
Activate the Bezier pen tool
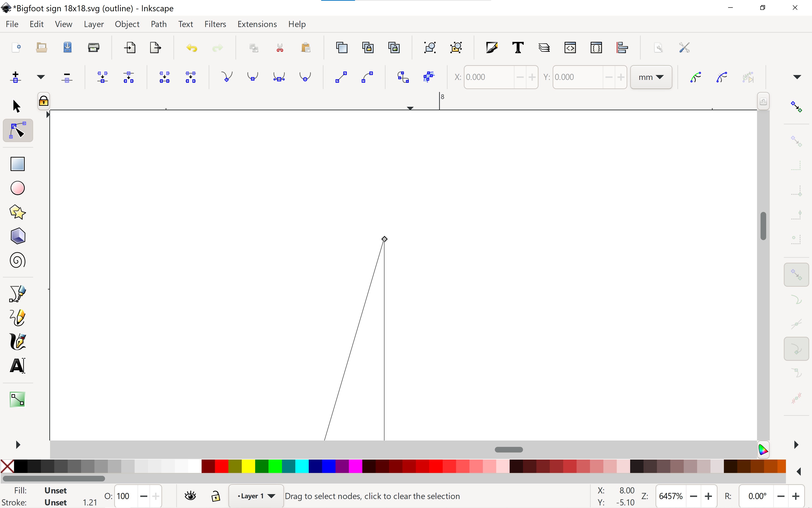[18, 294]
